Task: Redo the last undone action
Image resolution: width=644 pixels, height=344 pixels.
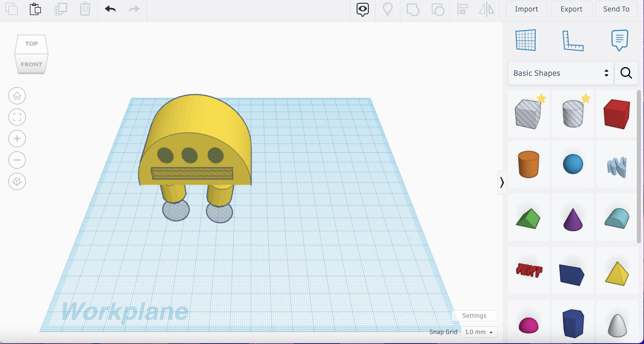Action: tap(134, 9)
